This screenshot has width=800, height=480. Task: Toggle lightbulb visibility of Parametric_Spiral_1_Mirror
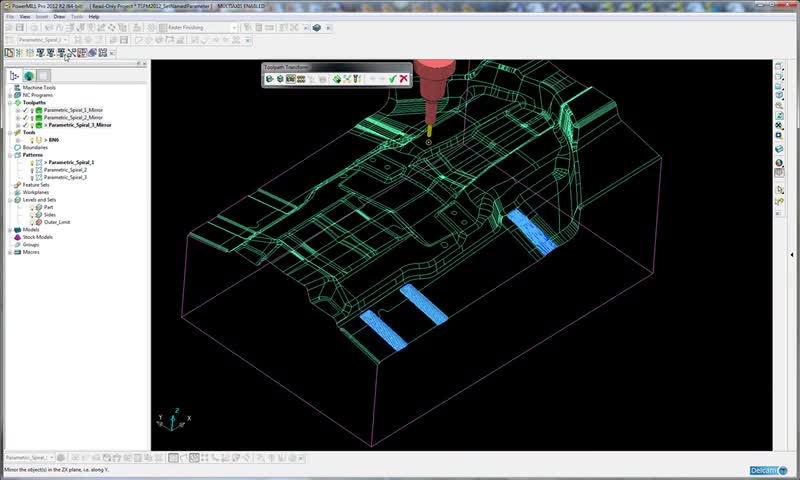click(x=32, y=110)
